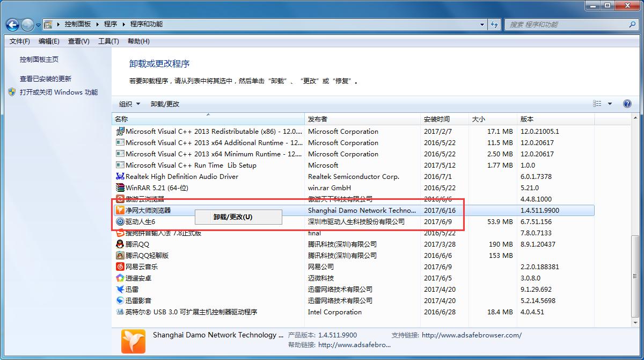Expand the 组织 dropdown menu
This screenshot has width=644, height=360.
129,104
